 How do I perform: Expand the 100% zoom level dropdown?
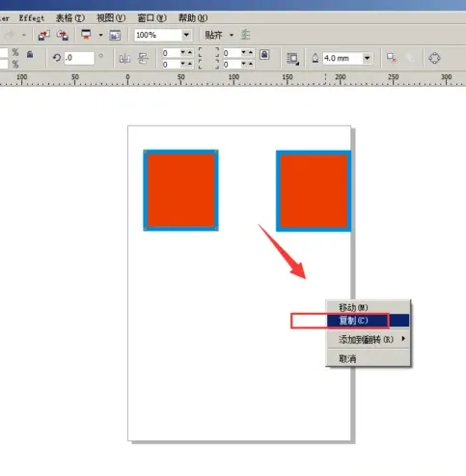point(186,35)
